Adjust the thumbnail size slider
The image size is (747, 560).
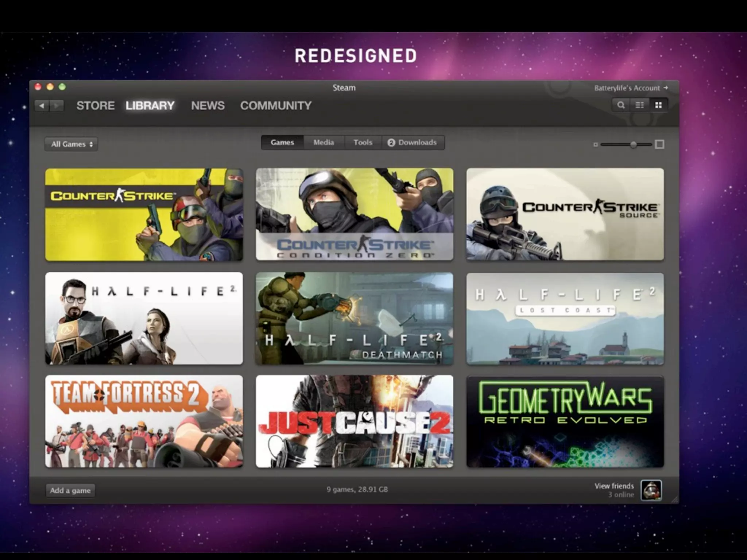click(634, 145)
